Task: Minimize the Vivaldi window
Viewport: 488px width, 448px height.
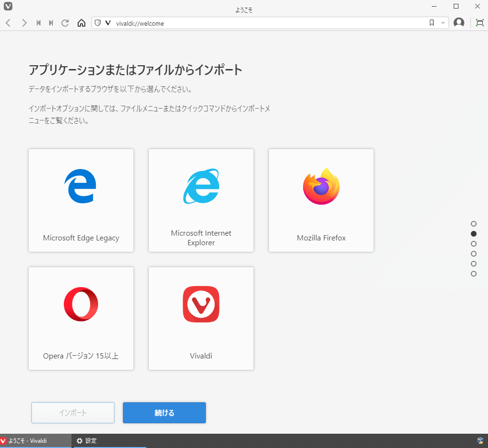Action: click(434, 6)
